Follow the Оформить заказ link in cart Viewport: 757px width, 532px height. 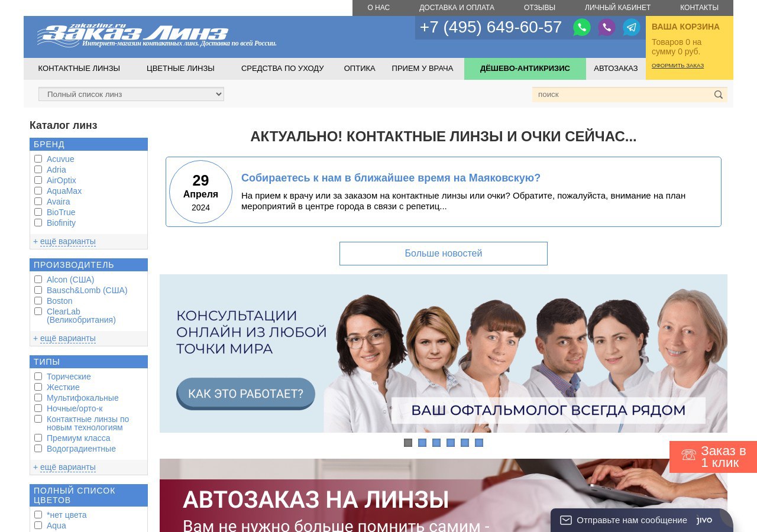(x=677, y=66)
